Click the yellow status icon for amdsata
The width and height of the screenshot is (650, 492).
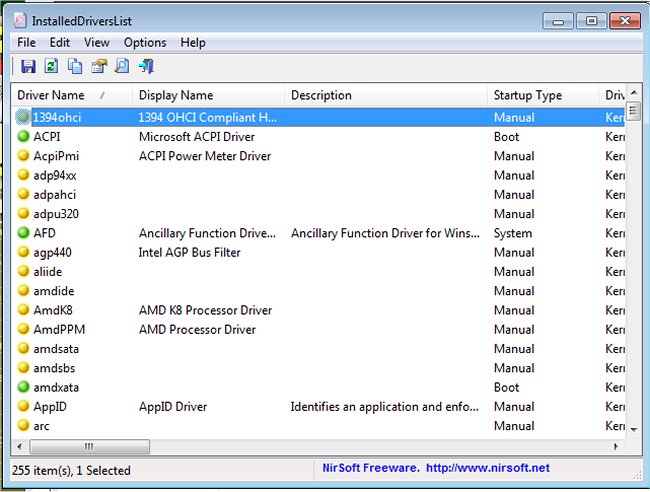[x=23, y=348]
